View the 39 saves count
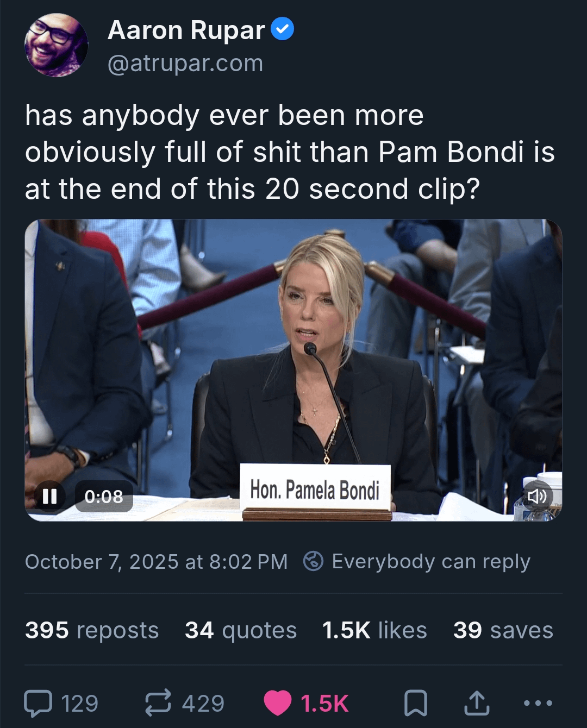 pos(503,630)
